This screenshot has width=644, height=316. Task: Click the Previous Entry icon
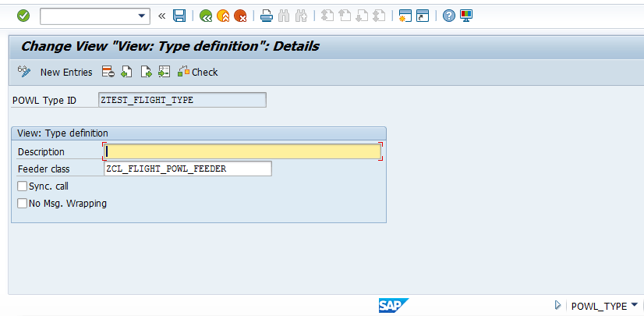[126, 72]
